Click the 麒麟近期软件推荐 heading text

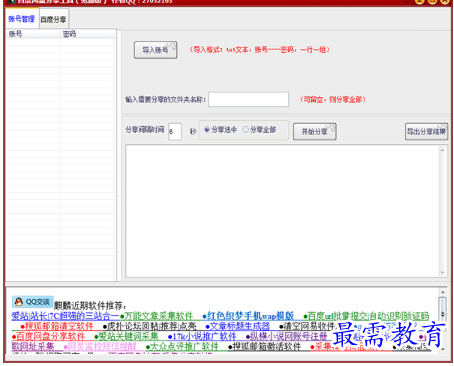[90, 305]
